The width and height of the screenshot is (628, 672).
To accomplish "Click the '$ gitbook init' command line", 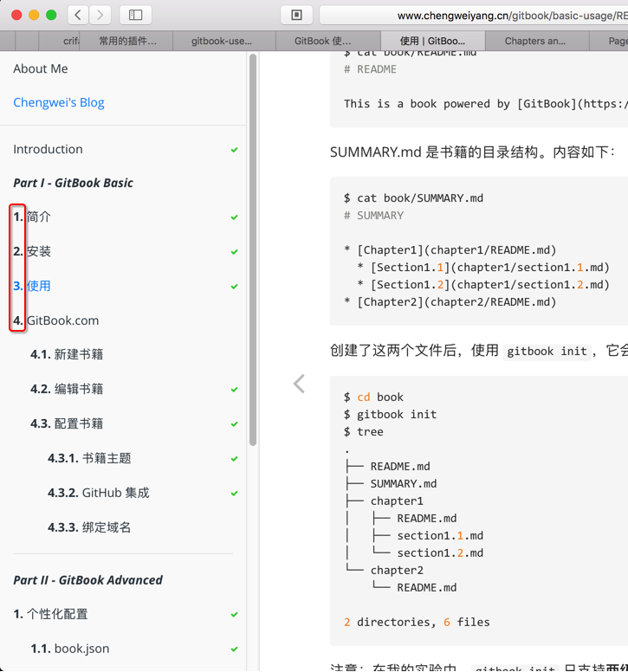I will point(390,415).
